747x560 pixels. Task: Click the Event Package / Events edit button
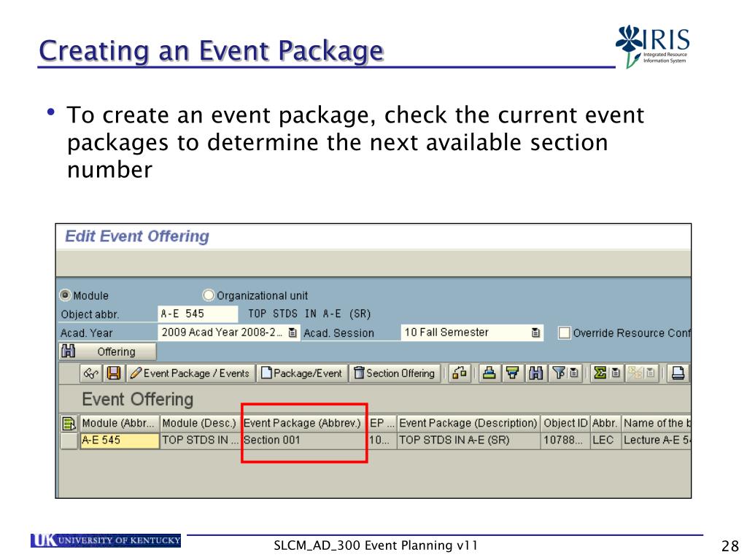click(190, 373)
